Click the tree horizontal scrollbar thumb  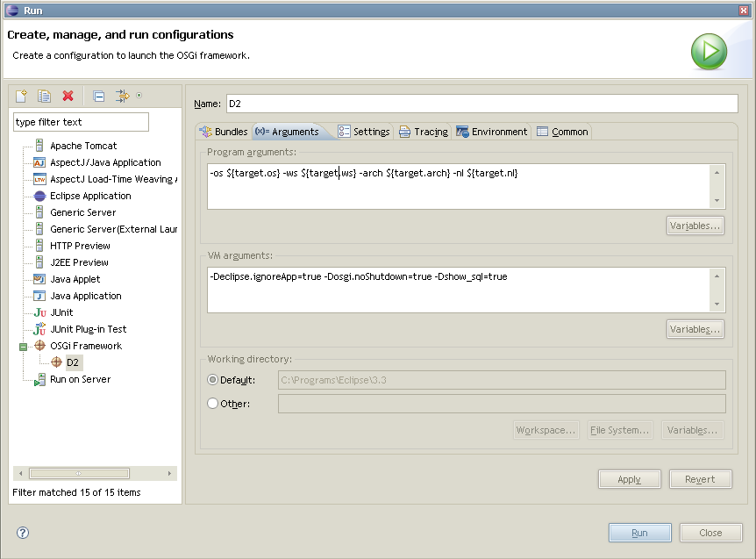[79, 474]
